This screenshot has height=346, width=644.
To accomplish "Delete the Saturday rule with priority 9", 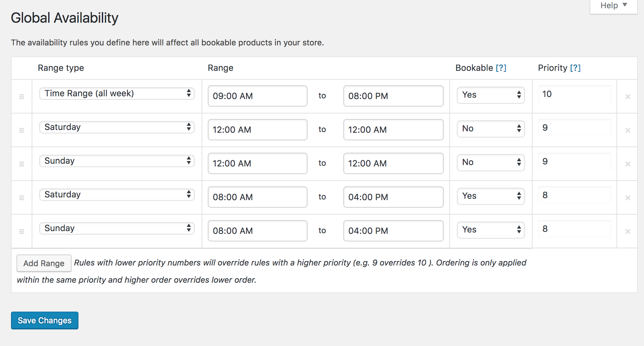I will coord(627,130).
